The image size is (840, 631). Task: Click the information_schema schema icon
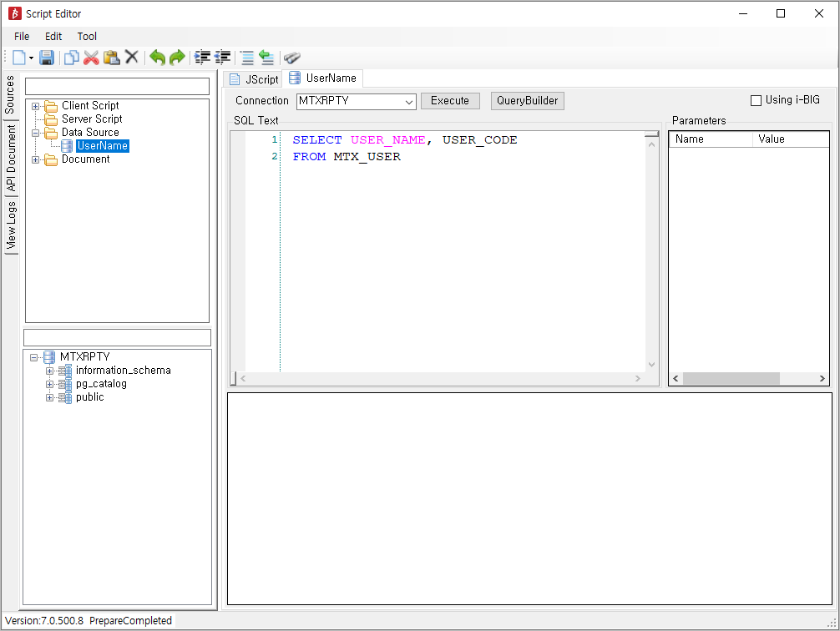(x=65, y=371)
